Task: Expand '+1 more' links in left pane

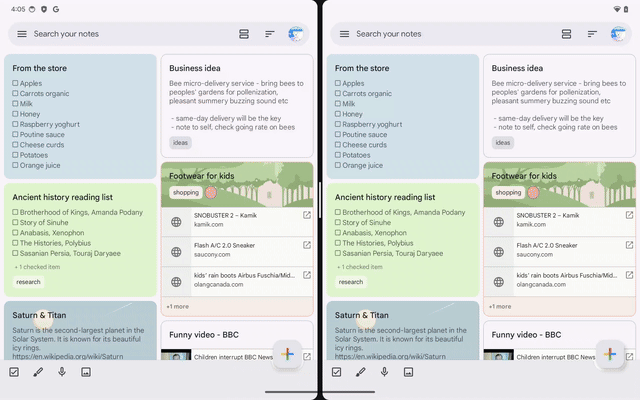Action: point(177,307)
